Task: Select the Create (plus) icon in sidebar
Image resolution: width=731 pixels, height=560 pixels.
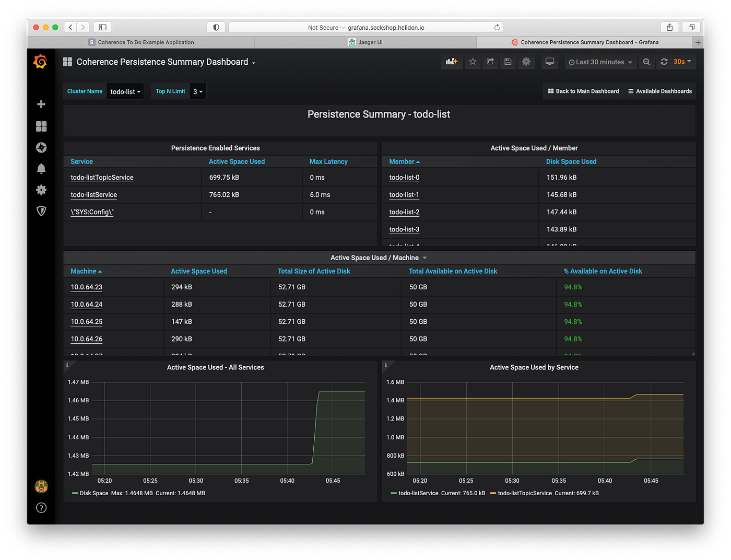Action: pyautogui.click(x=41, y=104)
